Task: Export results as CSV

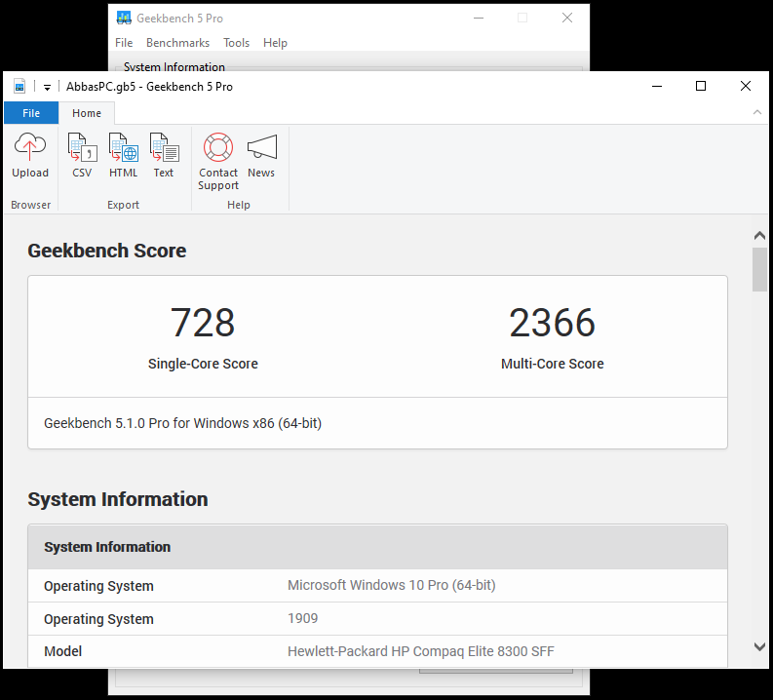Action: (82, 155)
